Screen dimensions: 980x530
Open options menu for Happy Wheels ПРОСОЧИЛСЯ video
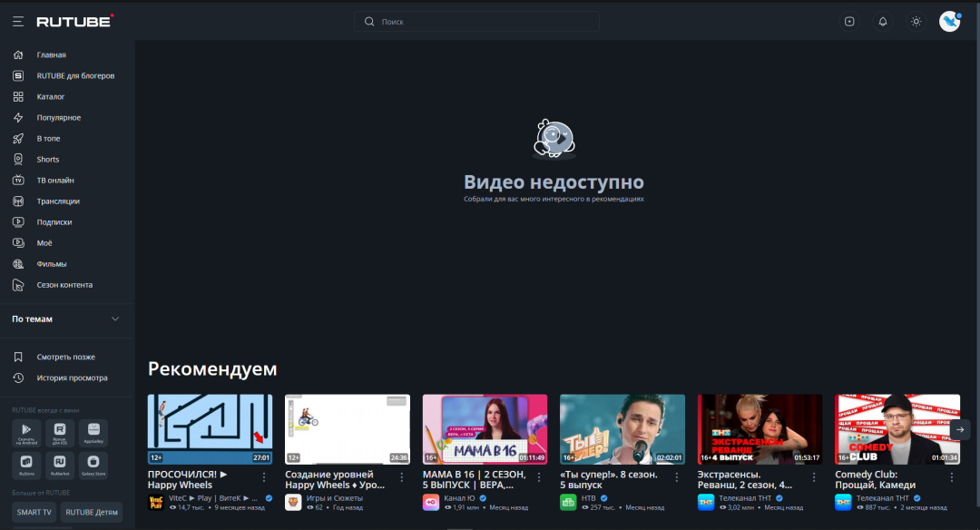pyautogui.click(x=264, y=477)
